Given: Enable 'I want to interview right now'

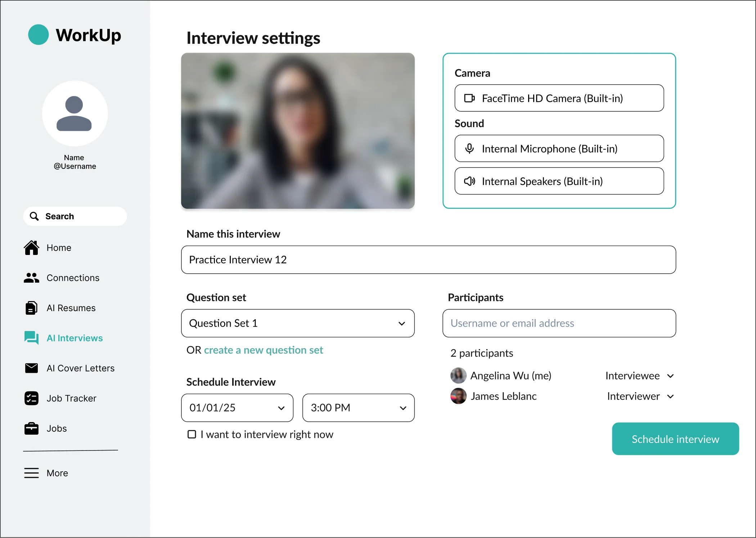Looking at the screenshot, I should (x=191, y=434).
